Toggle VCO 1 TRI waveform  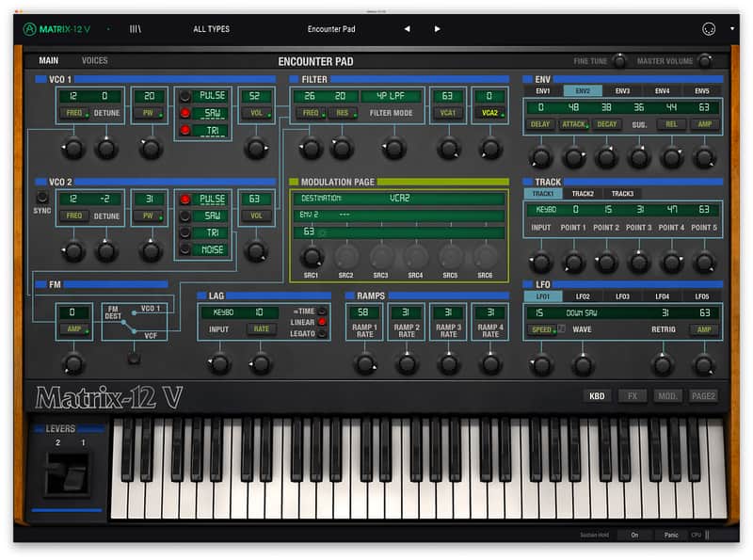point(184,130)
